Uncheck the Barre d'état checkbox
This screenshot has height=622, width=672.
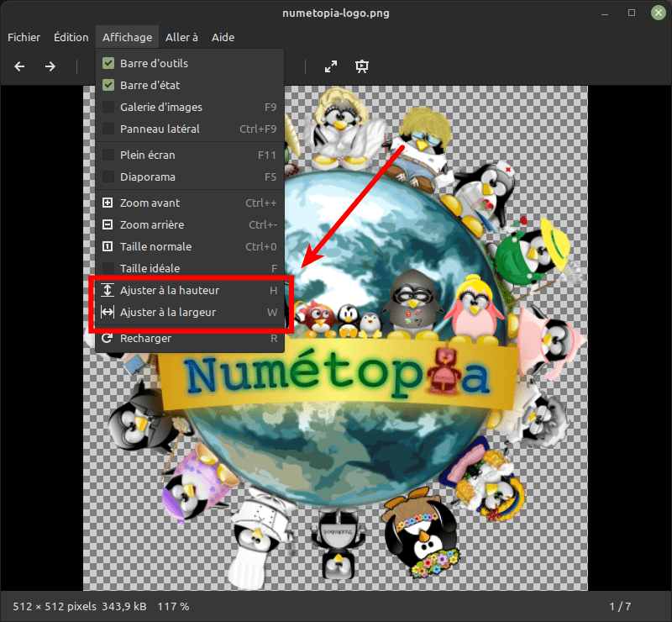(x=108, y=86)
